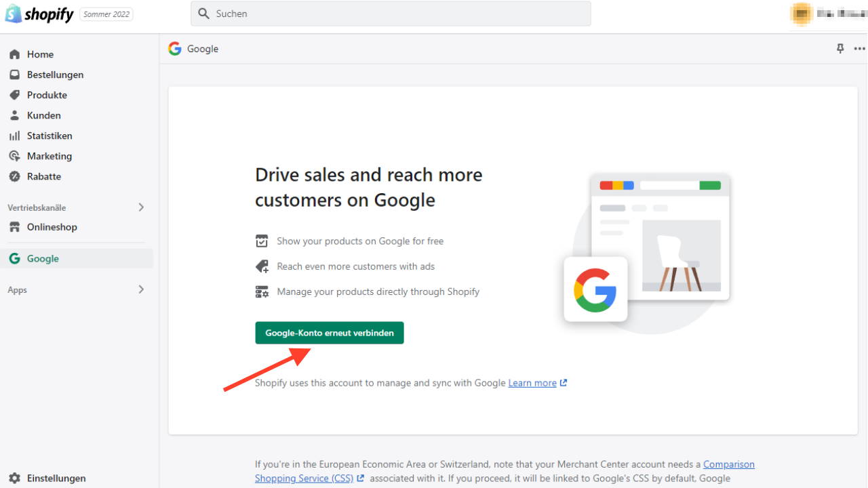Viewport: 868px width, 488px height.
Task: Click the Onlineshop store icon
Action: (x=14, y=227)
